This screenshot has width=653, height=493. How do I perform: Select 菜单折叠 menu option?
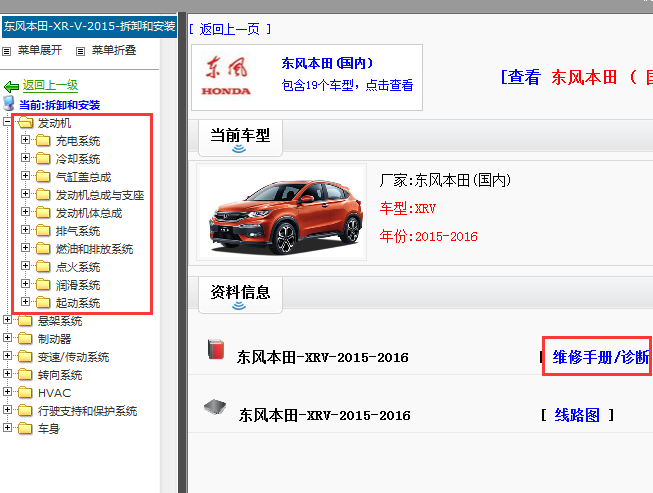pos(114,50)
